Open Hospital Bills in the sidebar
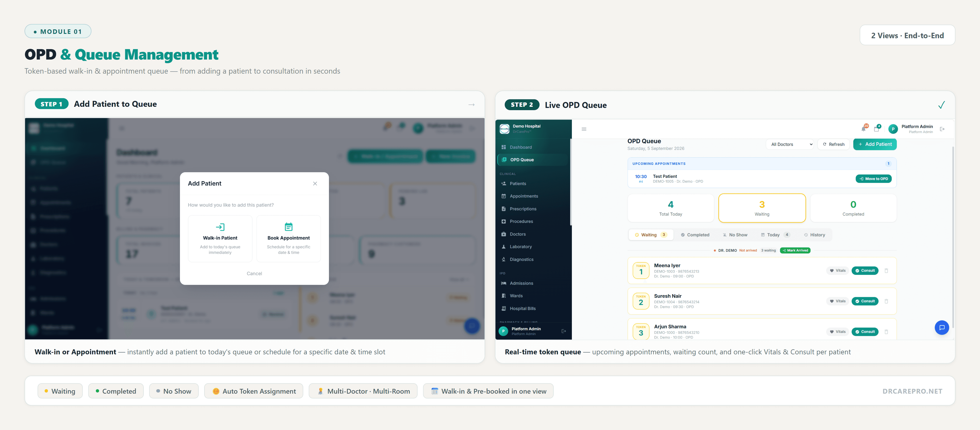Viewport: 980px width, 430px height. tap(533, 308)
